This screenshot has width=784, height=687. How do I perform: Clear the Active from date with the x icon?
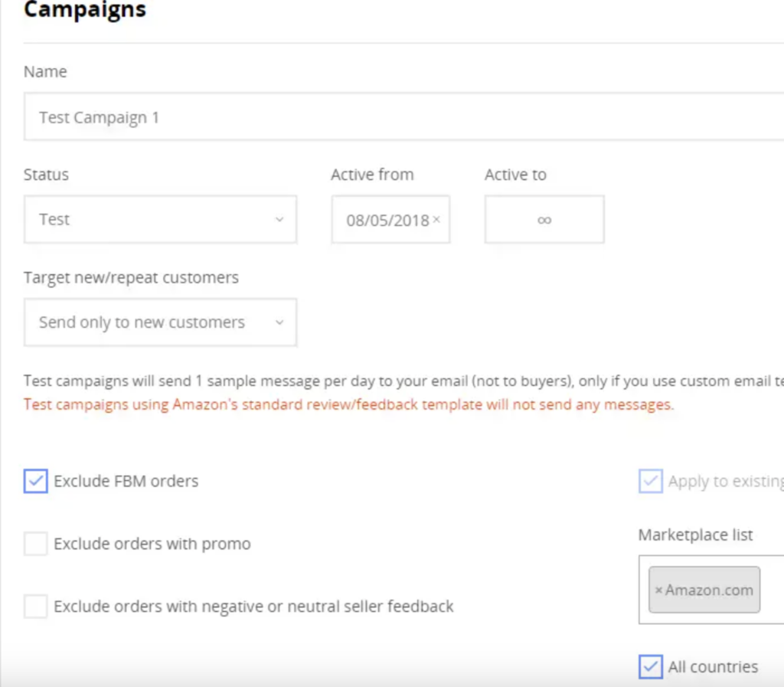coord(436,219)
